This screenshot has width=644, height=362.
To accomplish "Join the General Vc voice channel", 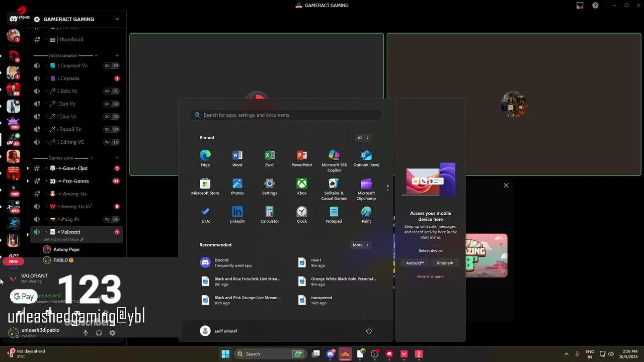I will (75, 66).
